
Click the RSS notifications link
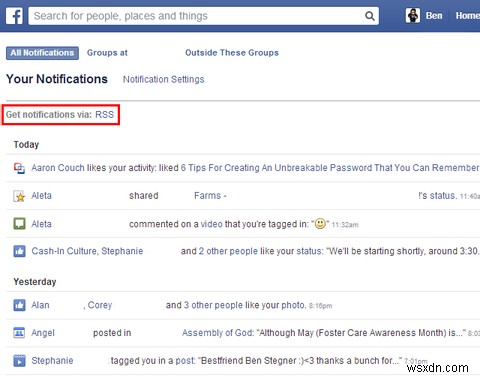pyautogui.click(x=105, y=115)
